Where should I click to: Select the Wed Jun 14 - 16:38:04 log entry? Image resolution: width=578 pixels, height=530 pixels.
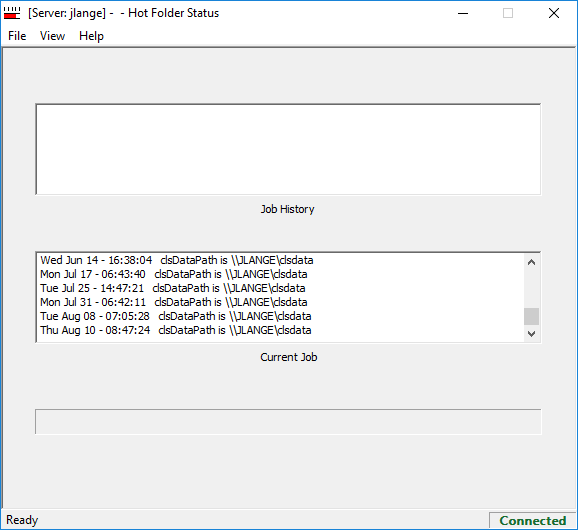(x=177, y=260)
